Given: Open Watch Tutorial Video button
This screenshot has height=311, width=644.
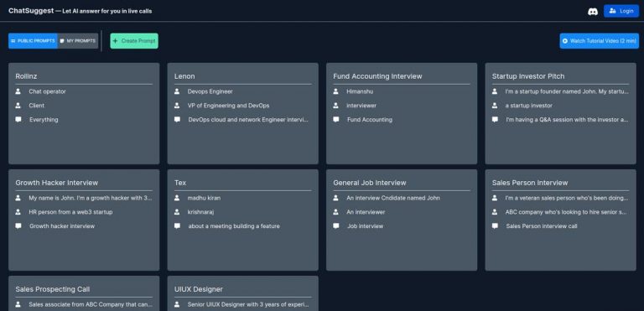Looking at the screenshot, I should tap(600, 41).
